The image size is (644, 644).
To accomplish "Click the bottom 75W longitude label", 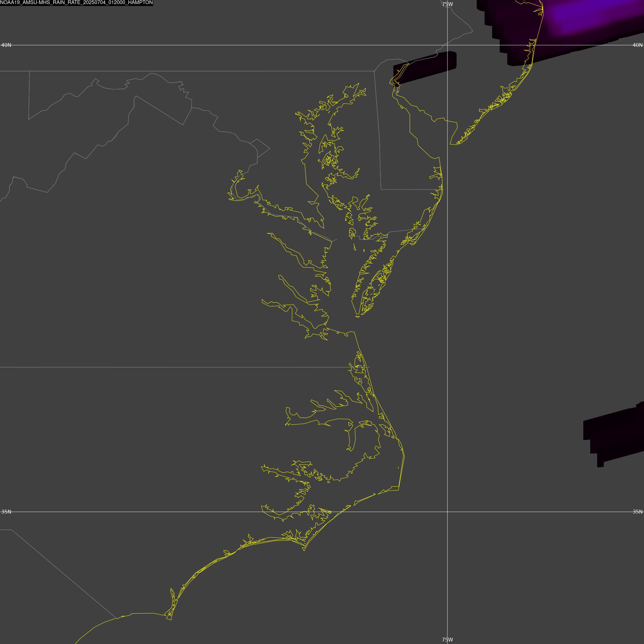I will point(447,640).
